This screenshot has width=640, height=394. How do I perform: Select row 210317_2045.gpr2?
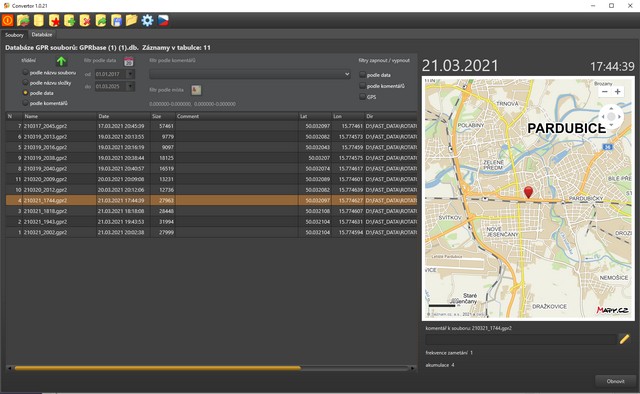211,126
